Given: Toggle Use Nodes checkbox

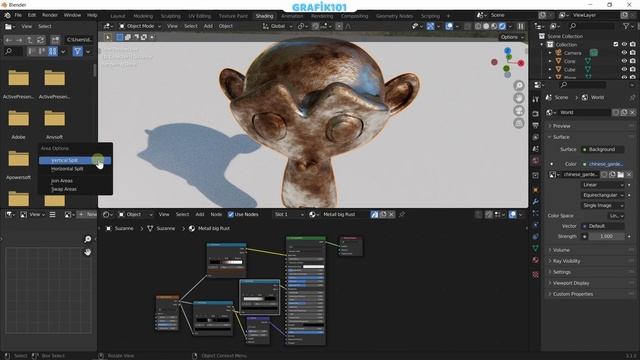Looking at the screenshot, I should point(231,214).
